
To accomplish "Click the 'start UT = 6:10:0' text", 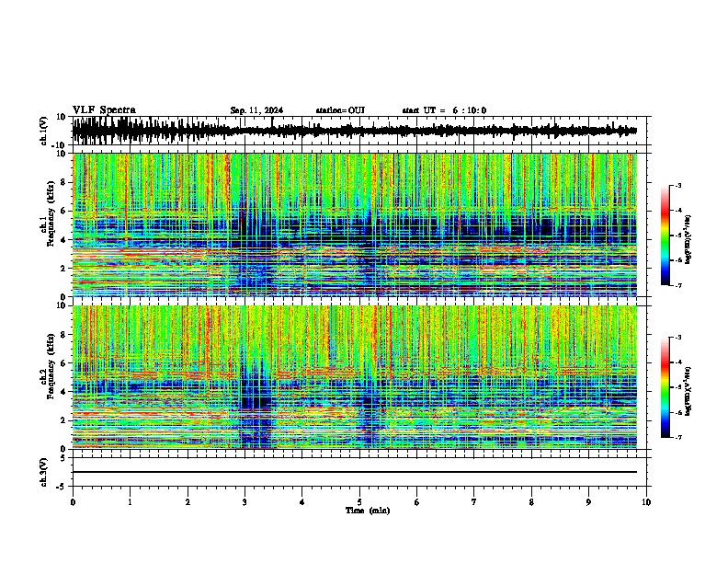I will coord(444,110).
